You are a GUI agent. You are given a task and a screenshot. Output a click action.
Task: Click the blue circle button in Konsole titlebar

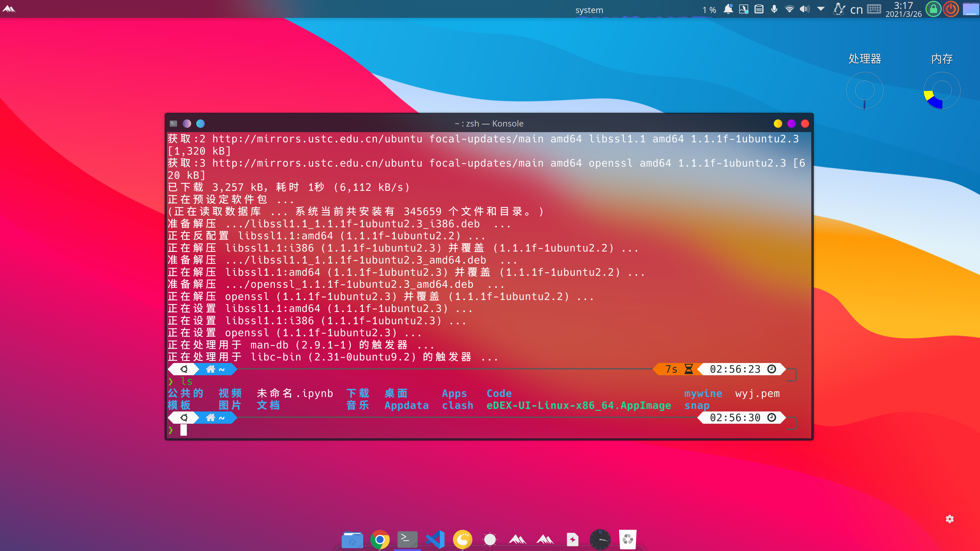pyautogui.click(x=201, y=123)
